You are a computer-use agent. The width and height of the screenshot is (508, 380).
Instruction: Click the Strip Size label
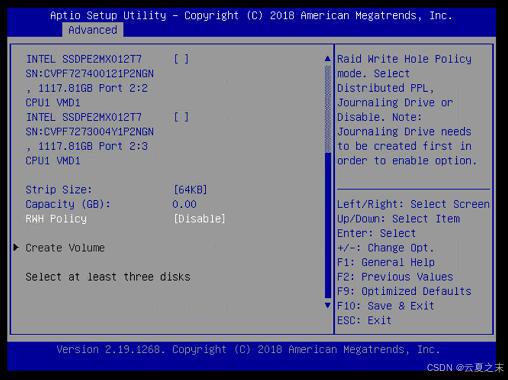tap(59, 190)
